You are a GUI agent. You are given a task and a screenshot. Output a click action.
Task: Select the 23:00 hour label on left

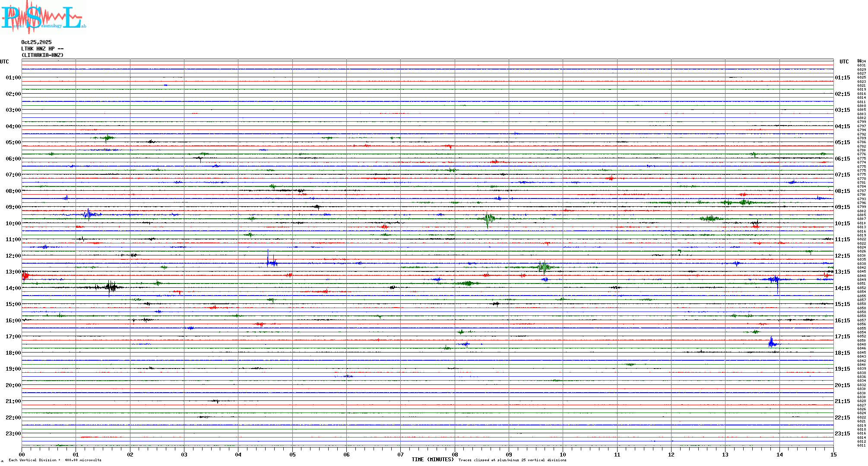click(x=13, y=434)
